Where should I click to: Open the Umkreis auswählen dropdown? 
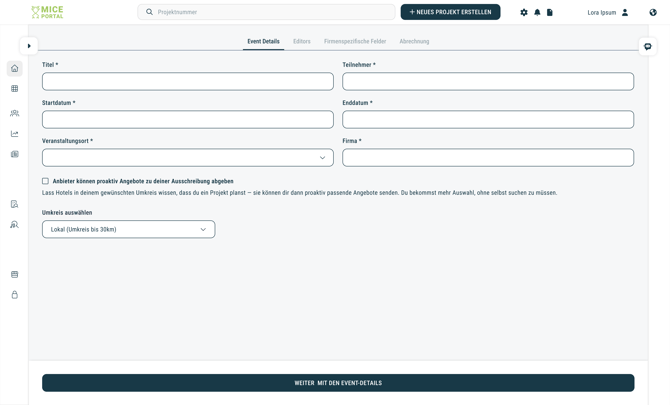[x=129, y=229]
